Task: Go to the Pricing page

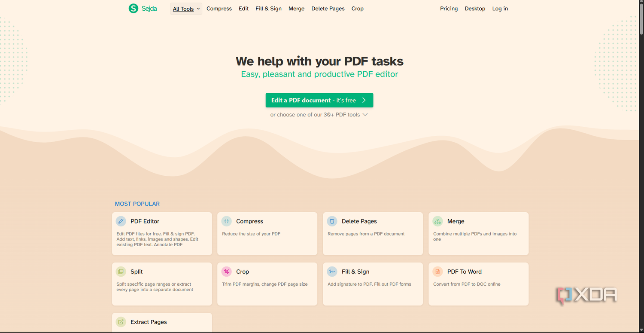Action: point(449,9)
